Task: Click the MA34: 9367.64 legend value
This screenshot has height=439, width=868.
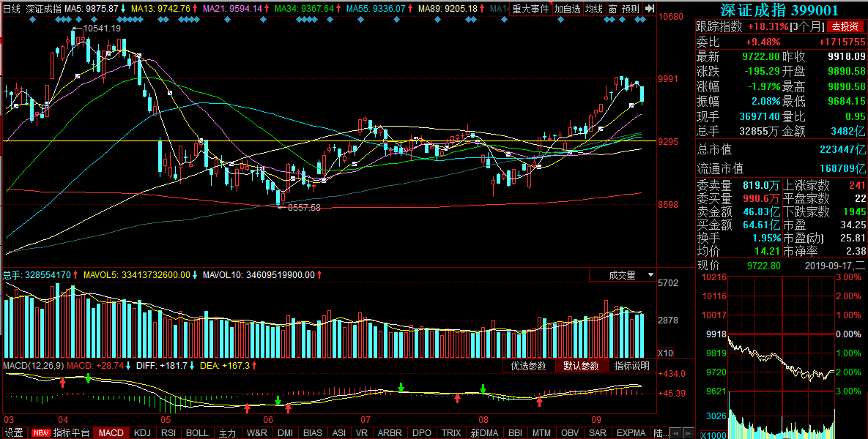Action: [304, 9]
